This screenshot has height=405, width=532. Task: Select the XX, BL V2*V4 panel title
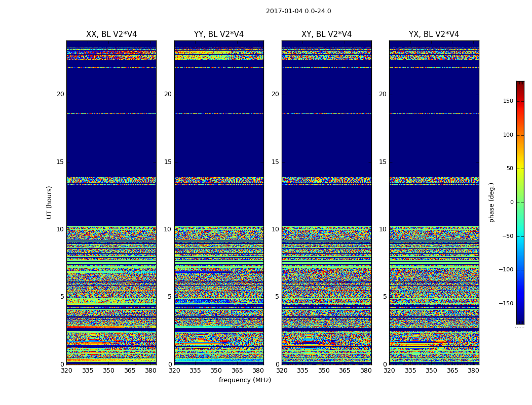(111, 34)
